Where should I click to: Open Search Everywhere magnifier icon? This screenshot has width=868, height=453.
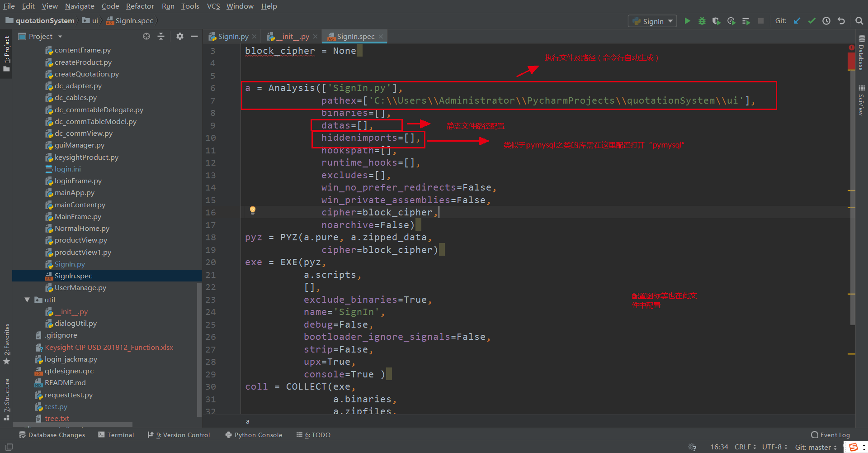[x=859, y=21]
